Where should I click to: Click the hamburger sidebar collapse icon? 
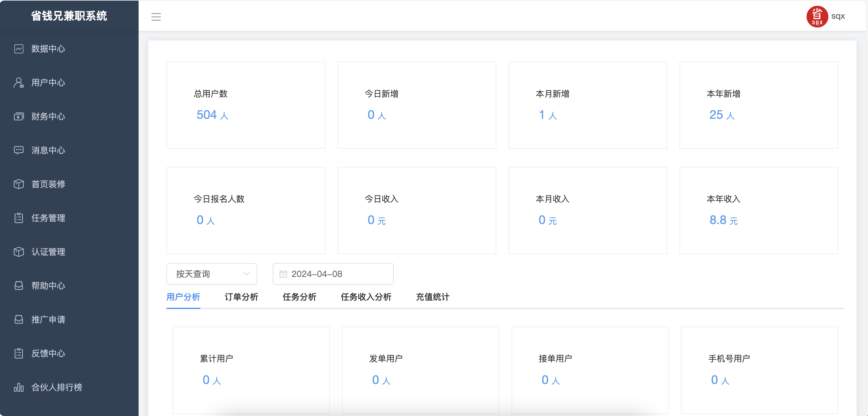(x=156, y=17)
